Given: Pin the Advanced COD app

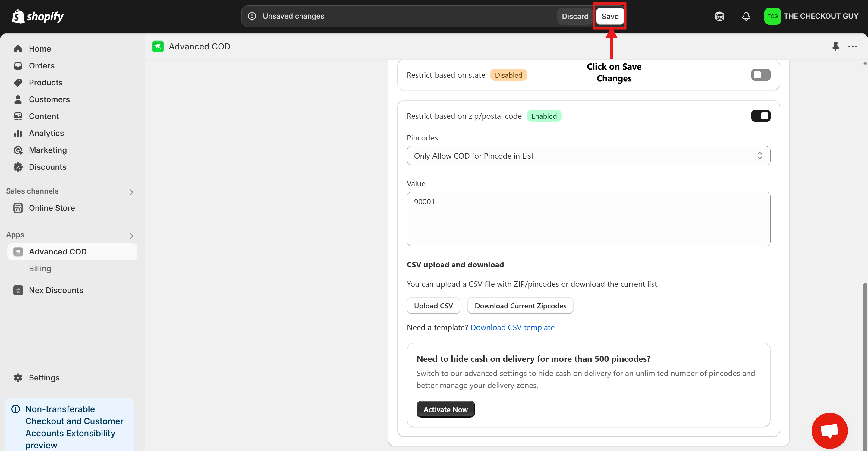Looking at the screenshot, I should coord(835,46).
